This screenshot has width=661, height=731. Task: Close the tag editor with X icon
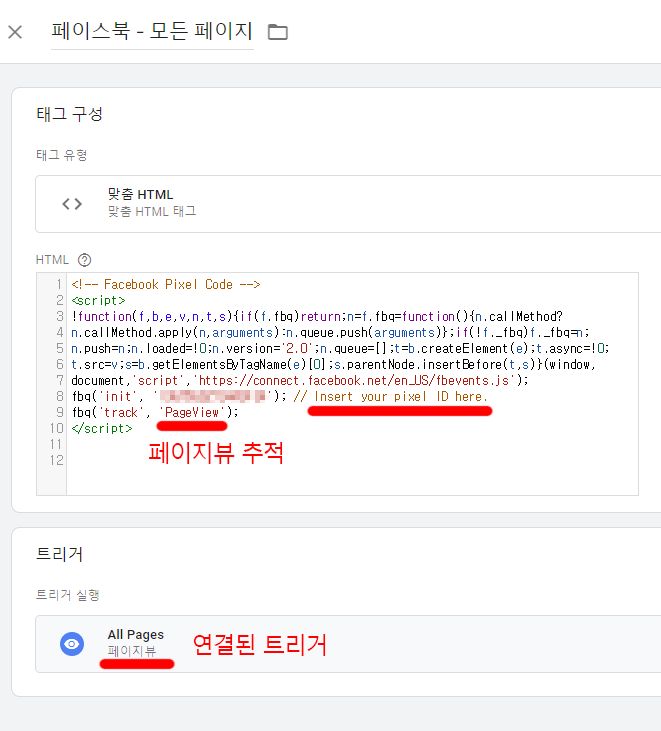[15, 32]
